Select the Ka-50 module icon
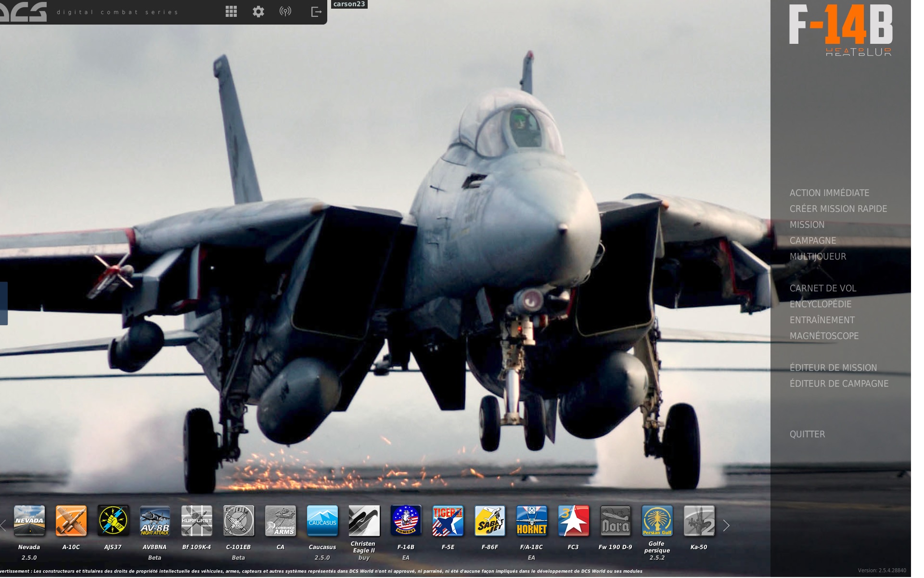Image resolution: width=924 pixels, height=578 pixels. [699, 521]
